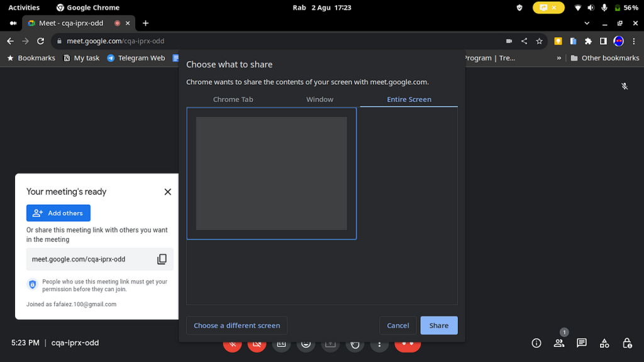Click the Present now icon
Image resolution: width=644 pixels, height=362 pixels.
point(330,344)
